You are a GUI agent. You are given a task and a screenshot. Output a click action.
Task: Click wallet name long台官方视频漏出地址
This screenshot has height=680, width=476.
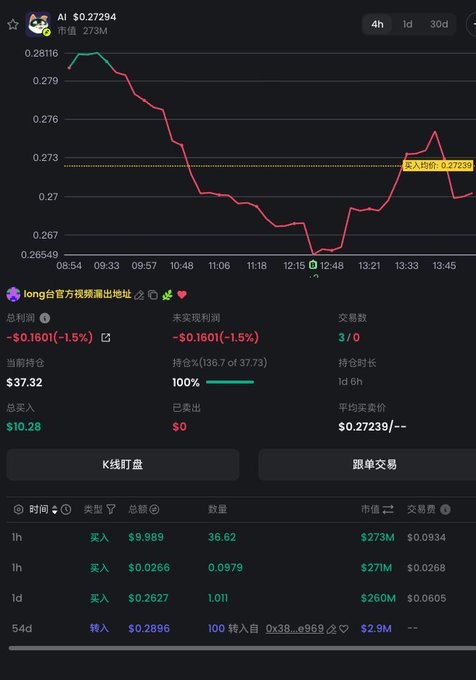click(77, 294)
